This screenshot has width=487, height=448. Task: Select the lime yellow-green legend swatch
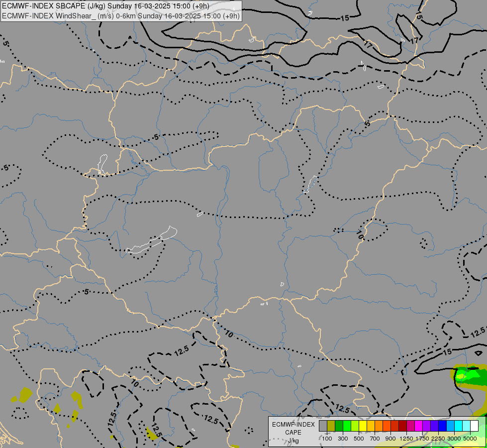point(355,426)
